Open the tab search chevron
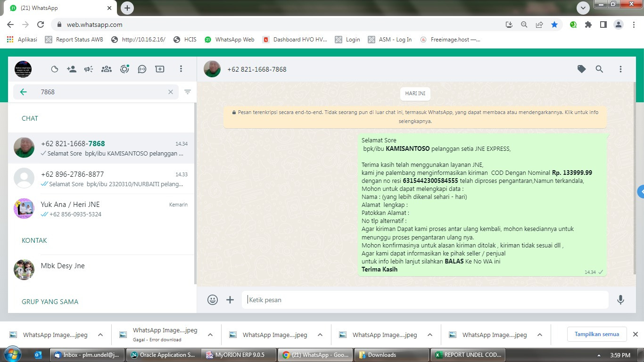644x362 pixels. pyautogui.click(x=584, y=8)
